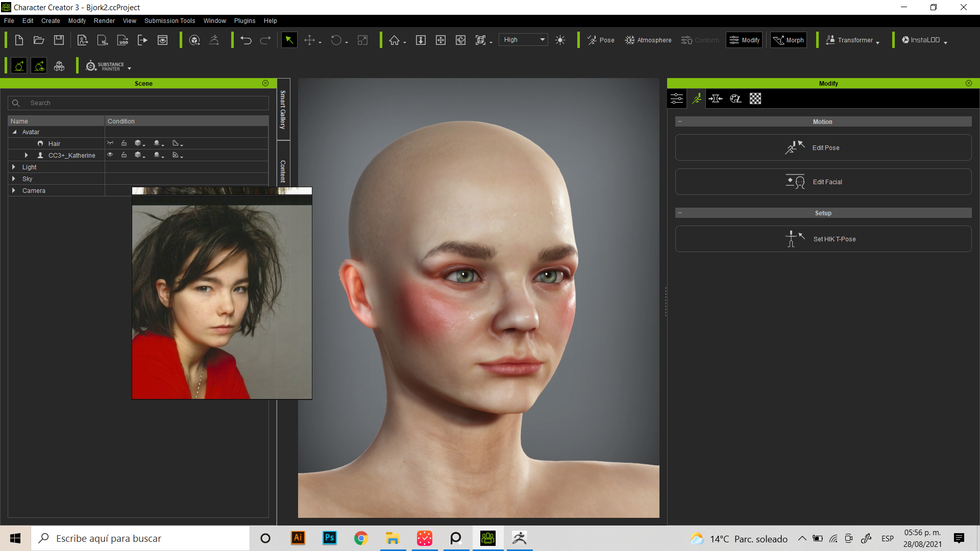Collapse the Setup section in the Modify panel

pyautogui.click(x=680, y=213)
